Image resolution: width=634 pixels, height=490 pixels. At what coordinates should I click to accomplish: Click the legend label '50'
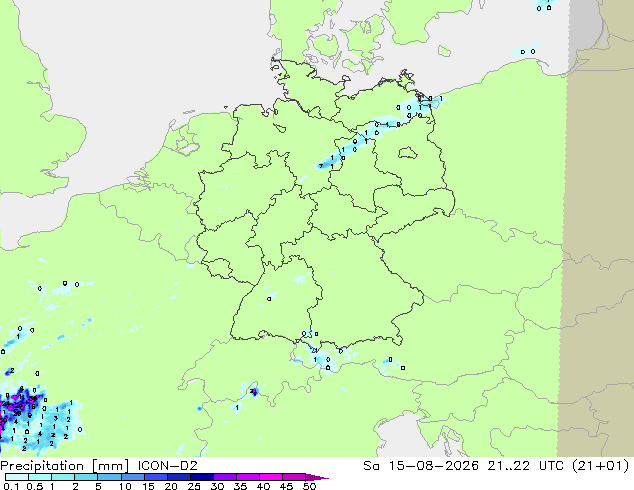point(309,486)
